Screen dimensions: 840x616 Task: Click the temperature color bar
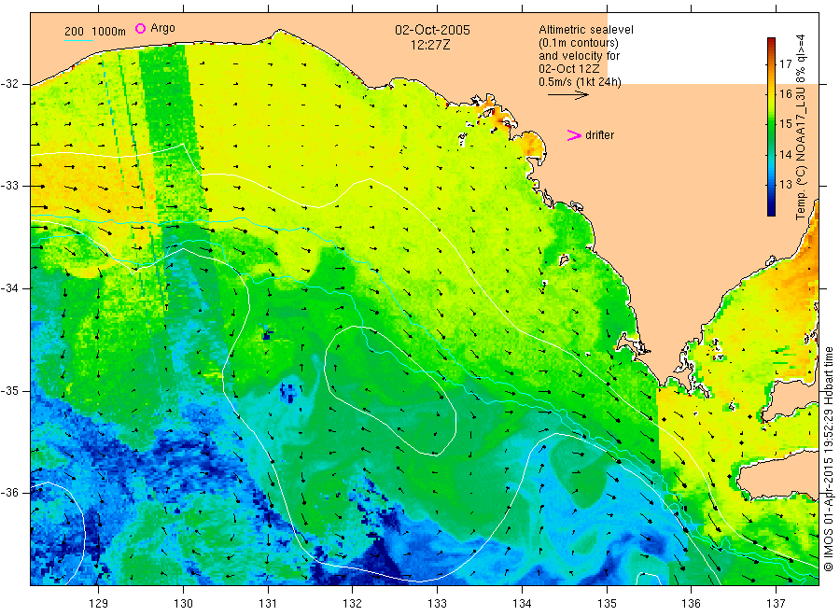771,127
